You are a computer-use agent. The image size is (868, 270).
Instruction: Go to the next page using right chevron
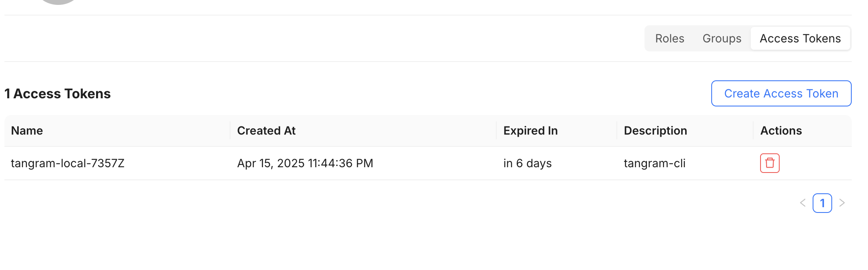pyautogui.click(x=842, y=203)
